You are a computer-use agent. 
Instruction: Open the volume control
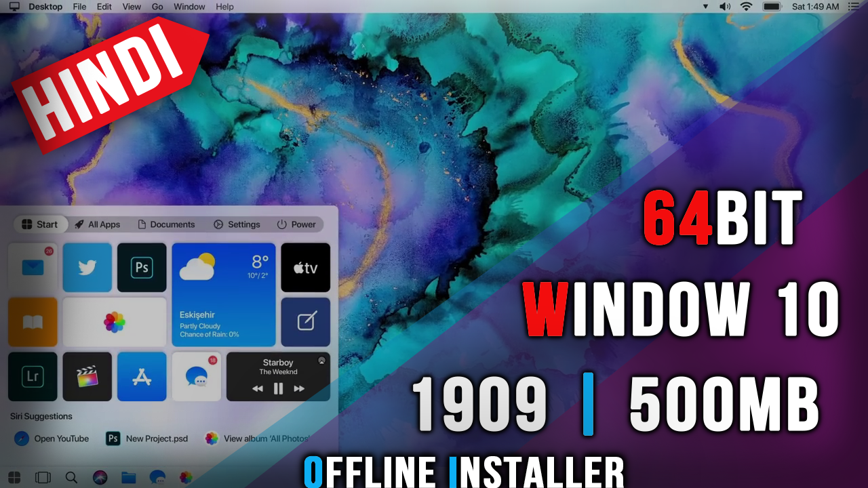[x=725, y=7]
